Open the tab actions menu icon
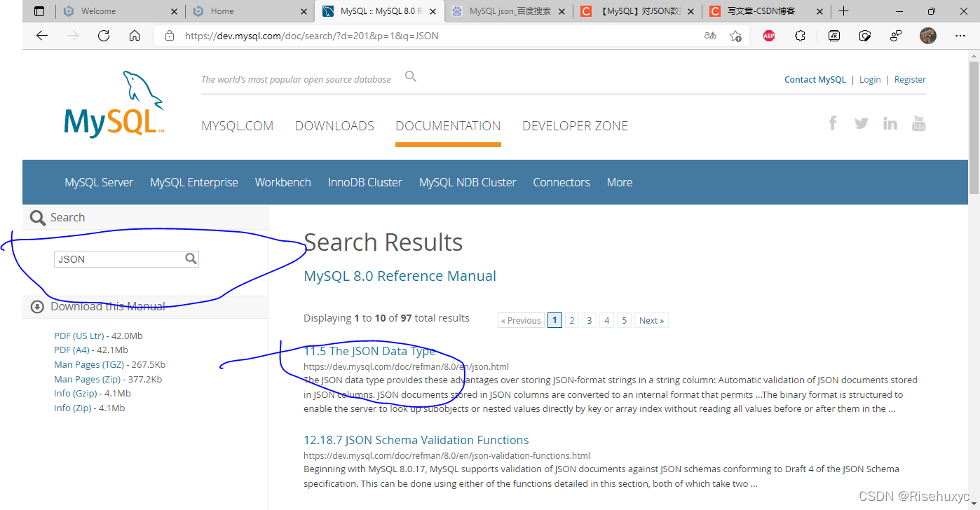The height and width of the screenshot is (510, 980). pos(39,11)
